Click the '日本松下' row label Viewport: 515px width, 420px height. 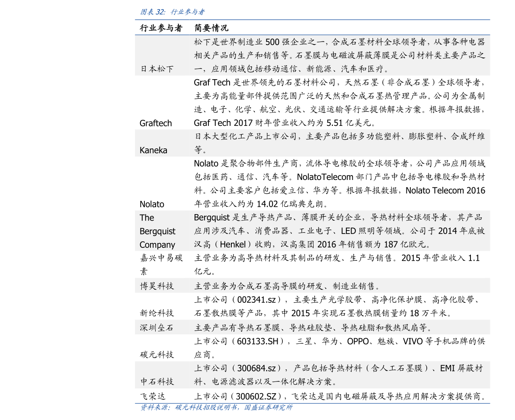[157, 69]
